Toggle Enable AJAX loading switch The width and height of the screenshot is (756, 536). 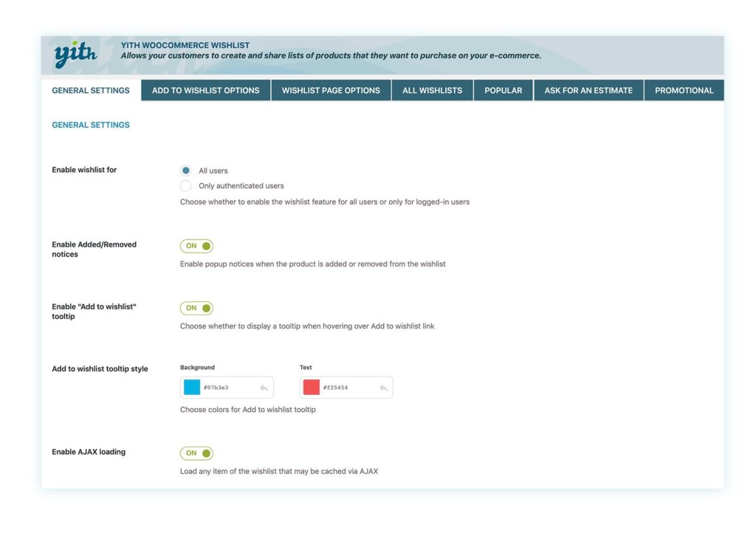(196, 453)
